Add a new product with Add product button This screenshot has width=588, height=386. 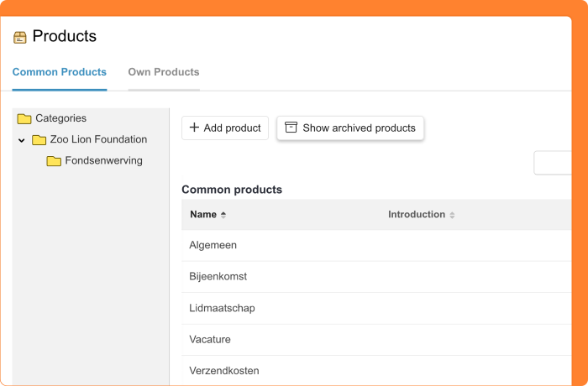(x=225, y=128)
